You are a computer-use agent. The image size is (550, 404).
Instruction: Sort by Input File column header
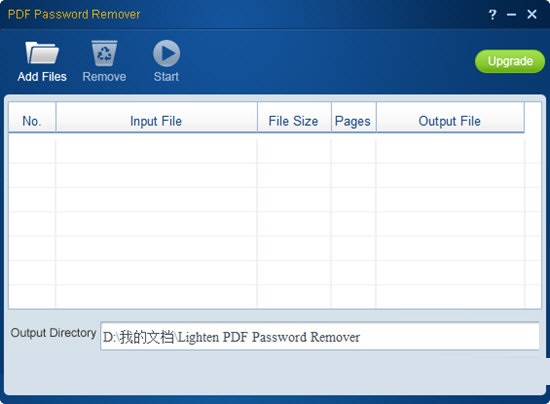(156, 117)
